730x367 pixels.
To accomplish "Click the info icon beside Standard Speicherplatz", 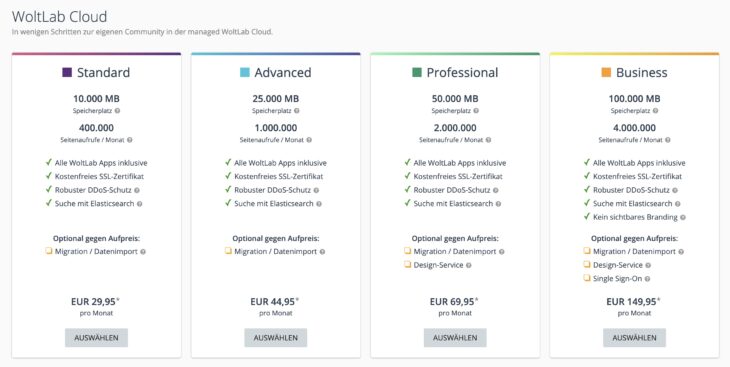I will pos(117,111).
